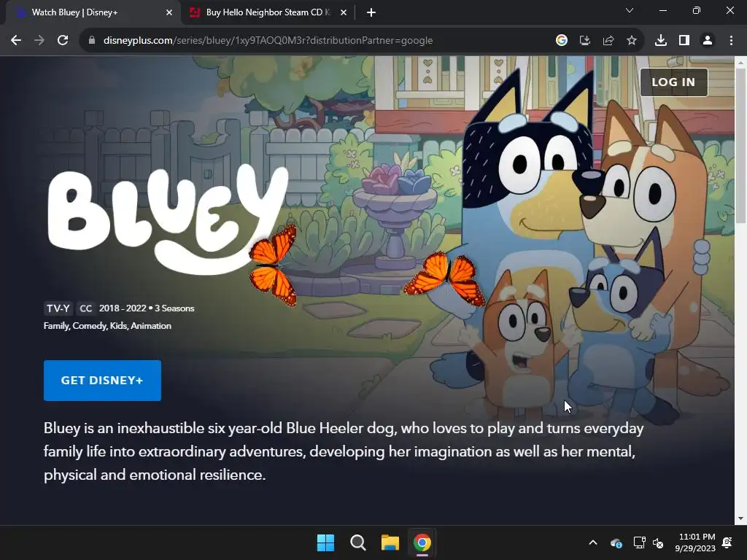This screenshot has width=747, height=560.
Task: Open network display tray icon
Action: click(639, 542)
